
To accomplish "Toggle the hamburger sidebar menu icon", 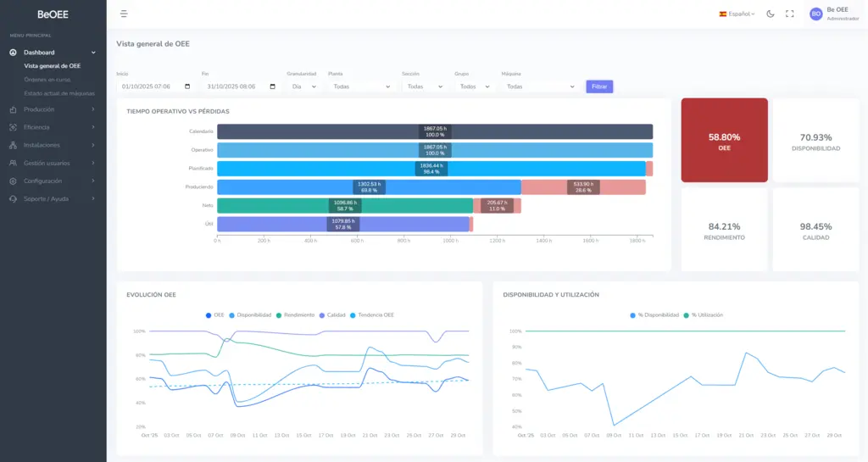I will (124, 14).
